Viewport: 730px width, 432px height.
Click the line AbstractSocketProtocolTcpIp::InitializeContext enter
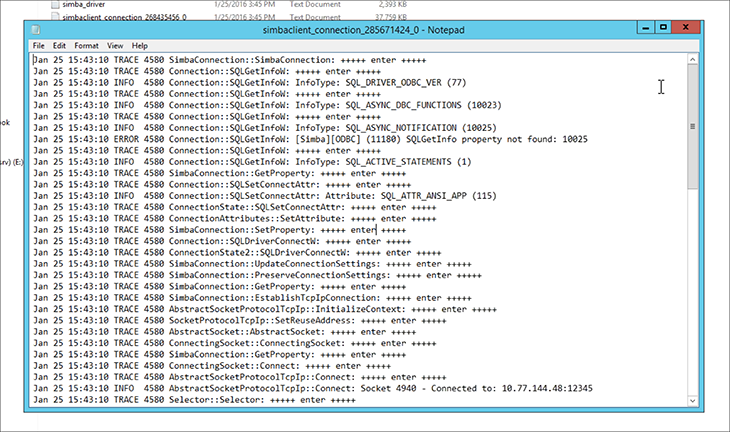pos(265,309)
